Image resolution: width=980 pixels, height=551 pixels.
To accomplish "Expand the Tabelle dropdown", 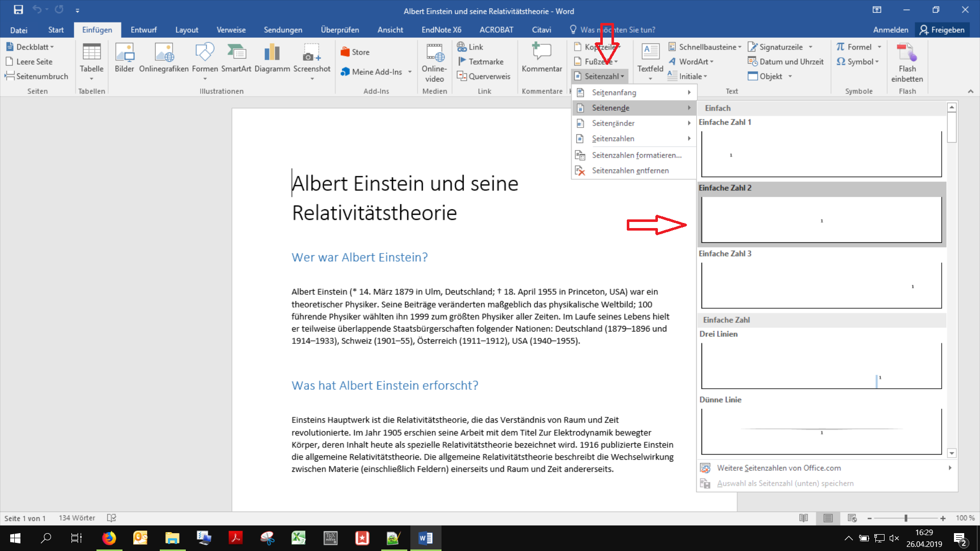I will 91,79.
